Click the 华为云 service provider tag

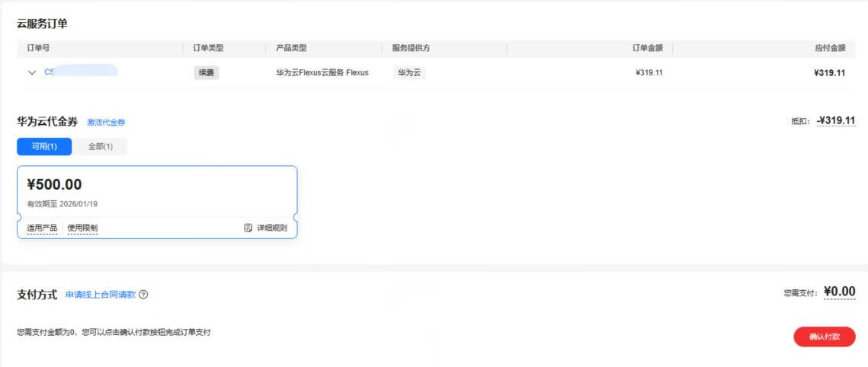click(x=409, y=73)
